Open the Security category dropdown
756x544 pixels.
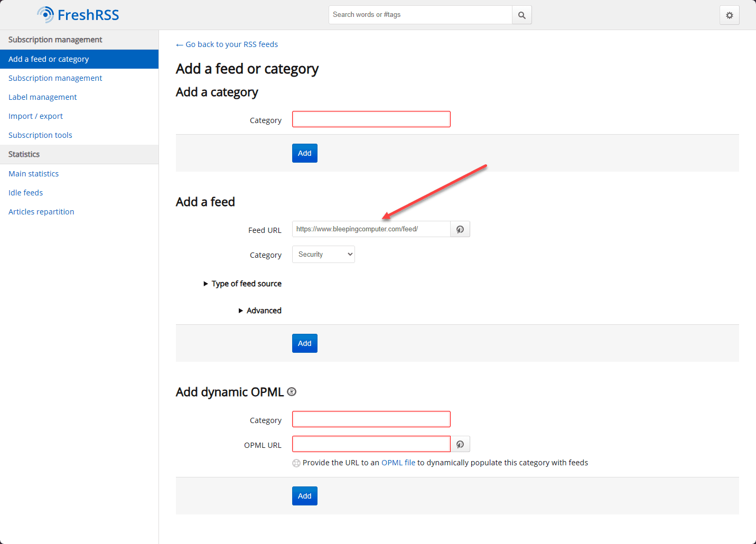pyautogui.click(x=323, y=255)
